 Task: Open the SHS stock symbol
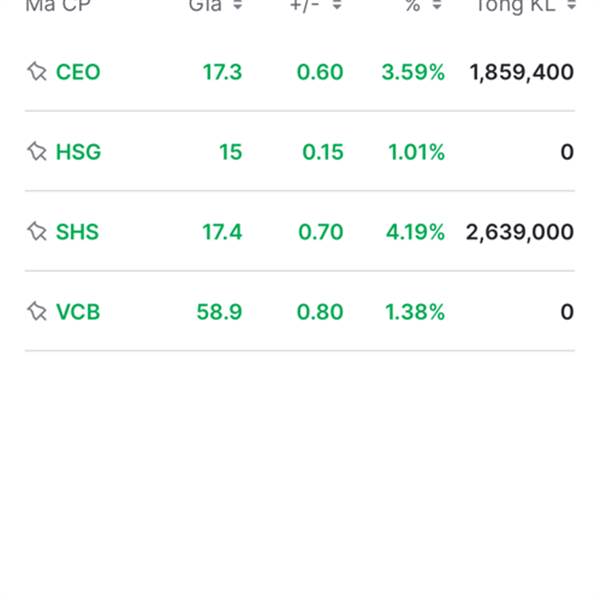pyautogui.click(x=78, y=232)
